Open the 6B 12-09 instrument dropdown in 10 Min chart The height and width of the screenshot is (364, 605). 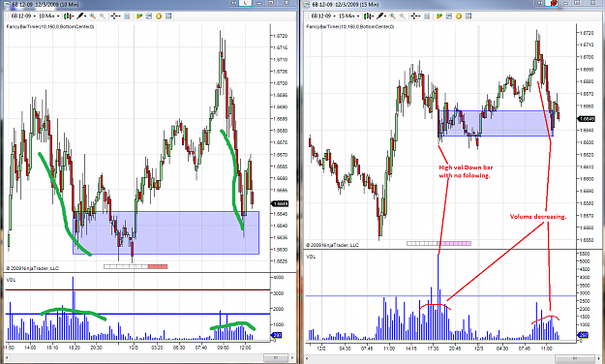tap(23, 16)
